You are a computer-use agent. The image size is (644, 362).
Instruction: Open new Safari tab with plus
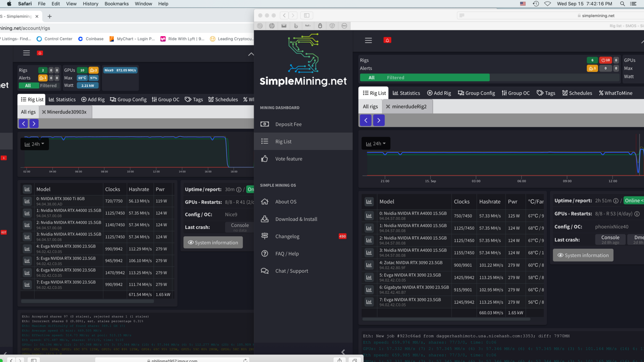(x=50, y=16)
